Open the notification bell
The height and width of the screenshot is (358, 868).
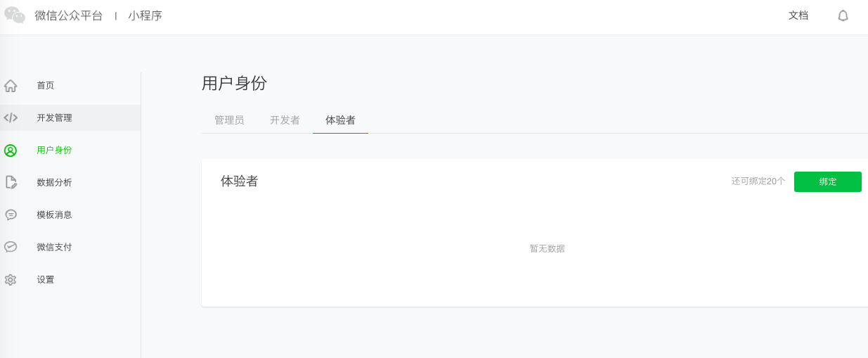843,15
